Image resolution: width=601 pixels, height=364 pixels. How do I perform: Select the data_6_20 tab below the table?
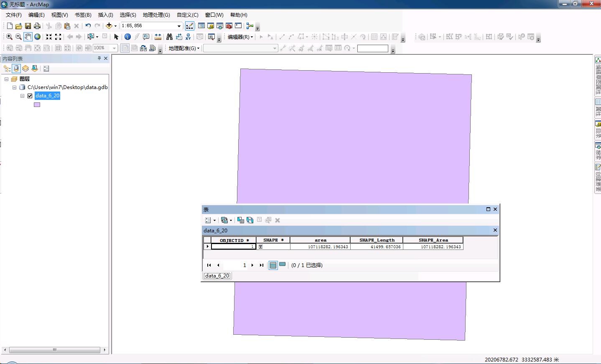click(217, 276)
